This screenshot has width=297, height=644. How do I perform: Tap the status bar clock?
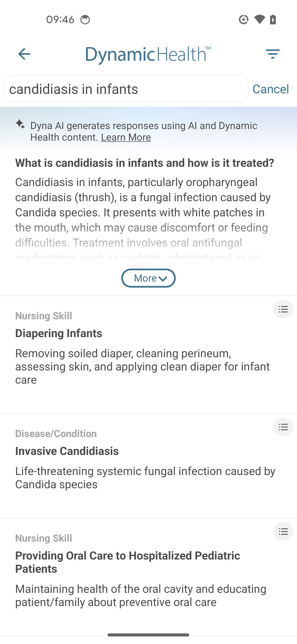coord(60,20)
